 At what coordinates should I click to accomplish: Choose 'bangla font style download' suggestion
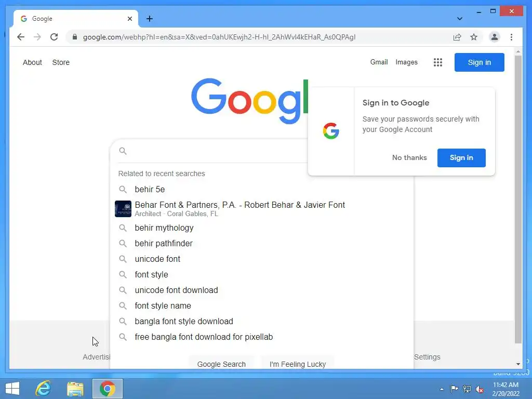pyautogui.click(x=262, y=322)
